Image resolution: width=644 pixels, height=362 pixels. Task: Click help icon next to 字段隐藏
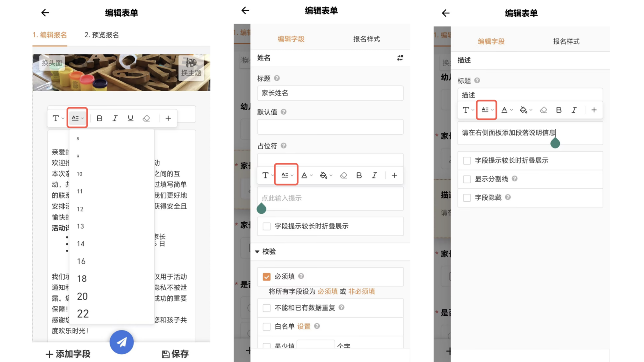(508, 197)
